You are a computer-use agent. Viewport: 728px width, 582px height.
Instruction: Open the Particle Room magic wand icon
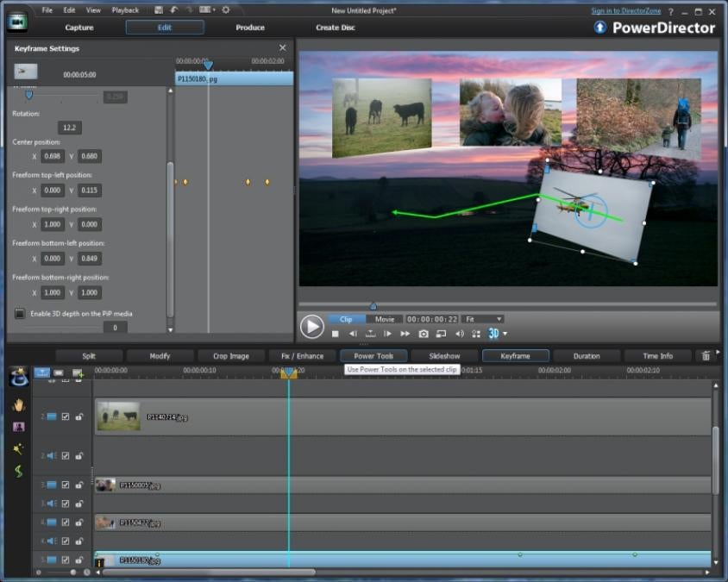[x=19, y=449]
